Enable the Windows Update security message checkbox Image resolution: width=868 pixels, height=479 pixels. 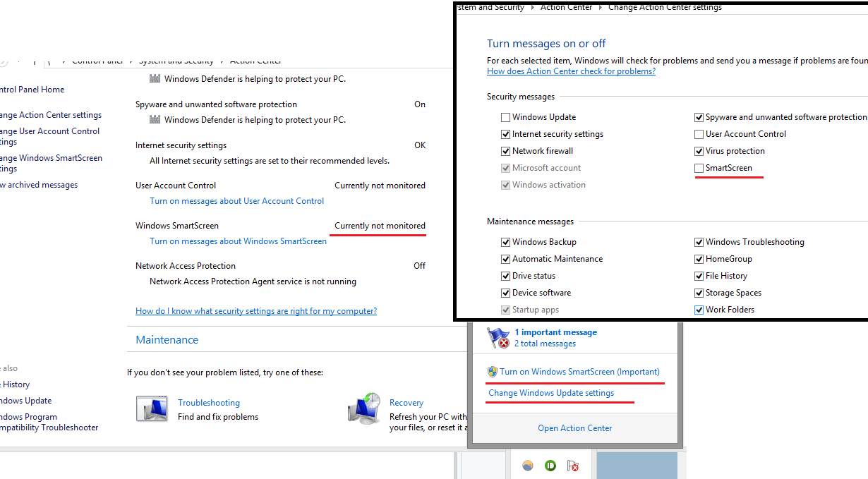pos(505,117)
